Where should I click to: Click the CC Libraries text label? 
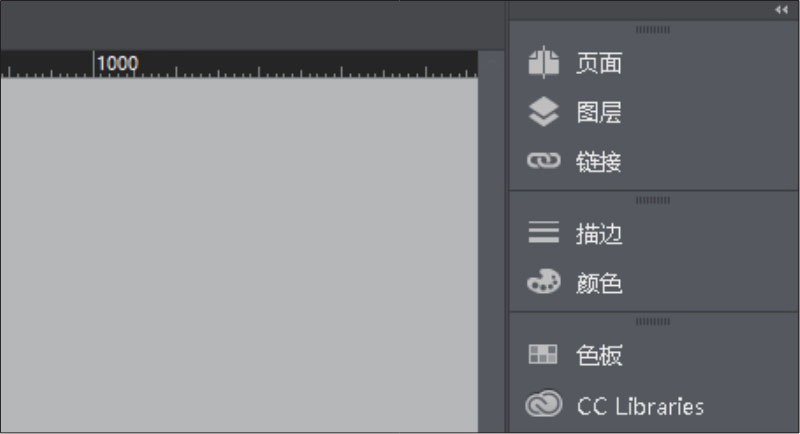[x=640, y=406]
